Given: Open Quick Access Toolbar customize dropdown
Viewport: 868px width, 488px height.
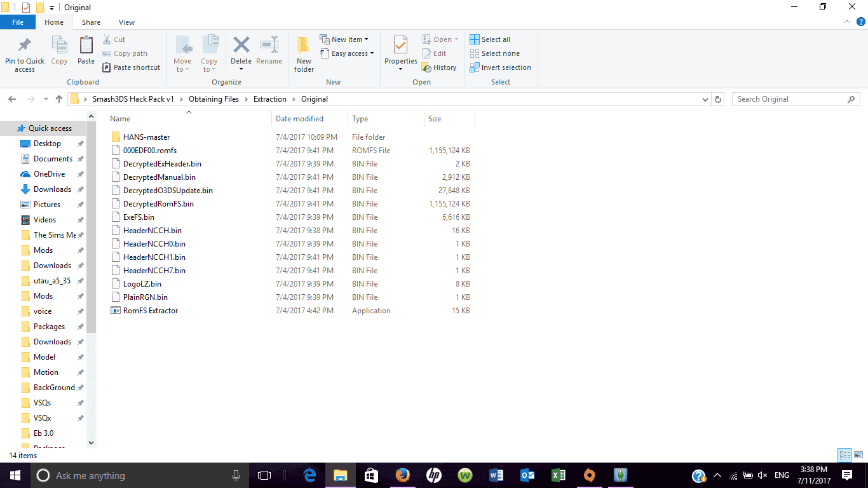Looking at the screenshot, I should tap(51, 8).
